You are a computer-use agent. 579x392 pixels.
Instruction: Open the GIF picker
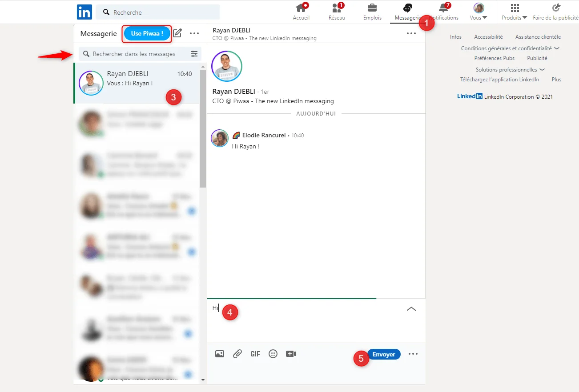(x=255, y=354)
